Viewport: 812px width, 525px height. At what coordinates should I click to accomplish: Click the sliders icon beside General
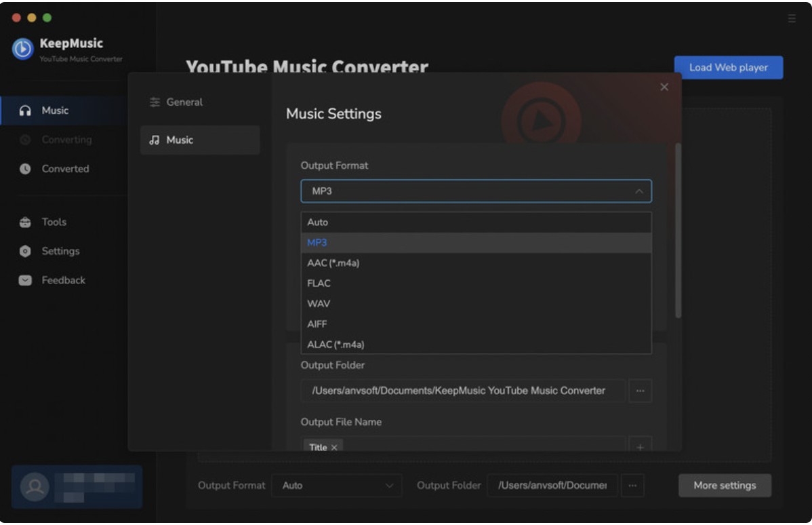point(155,102)
